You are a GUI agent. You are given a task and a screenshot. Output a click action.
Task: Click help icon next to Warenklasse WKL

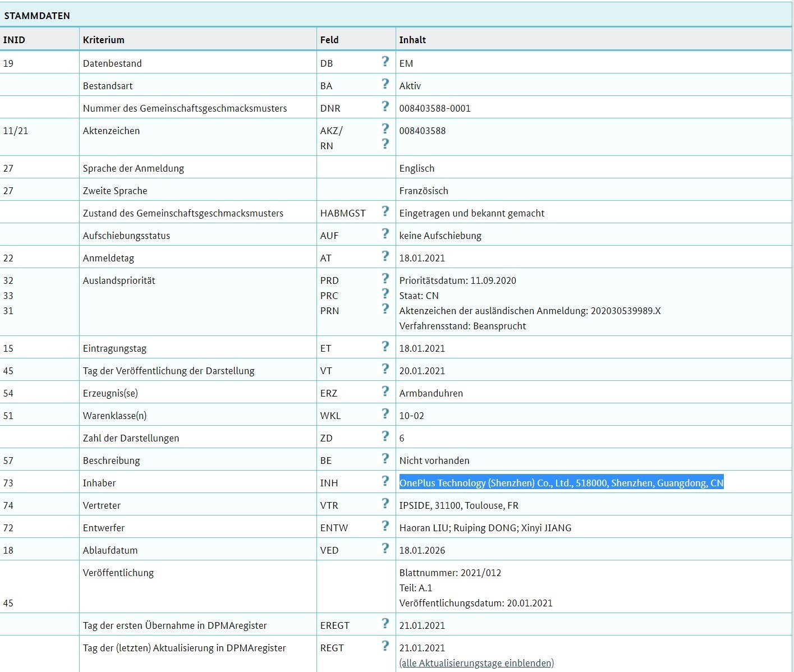coord(385,413)
